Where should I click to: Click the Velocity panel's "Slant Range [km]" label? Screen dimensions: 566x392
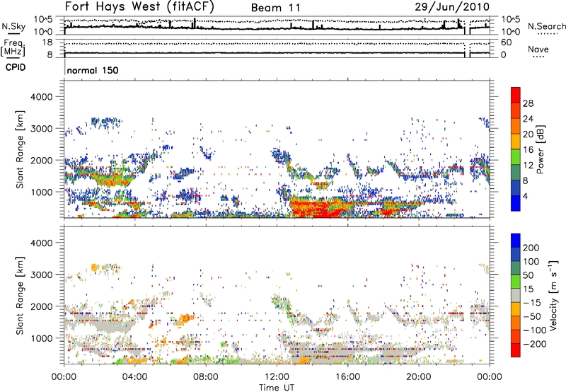pyautogui.click(x=20, y=296)
